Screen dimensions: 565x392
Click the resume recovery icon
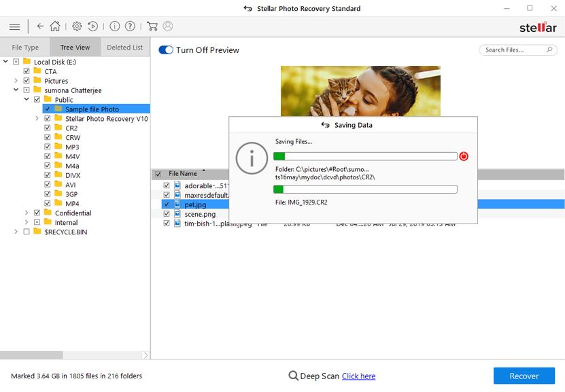(x=93, y=26)
